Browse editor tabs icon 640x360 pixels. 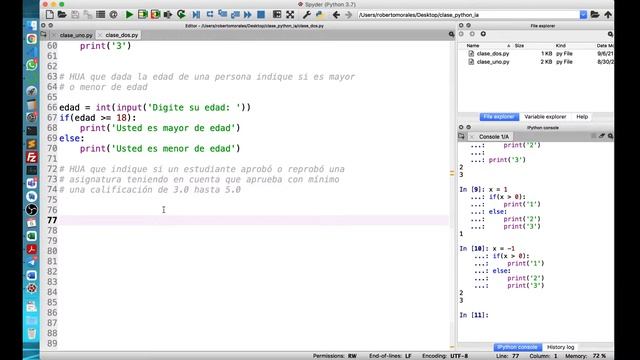pos(44,35)
